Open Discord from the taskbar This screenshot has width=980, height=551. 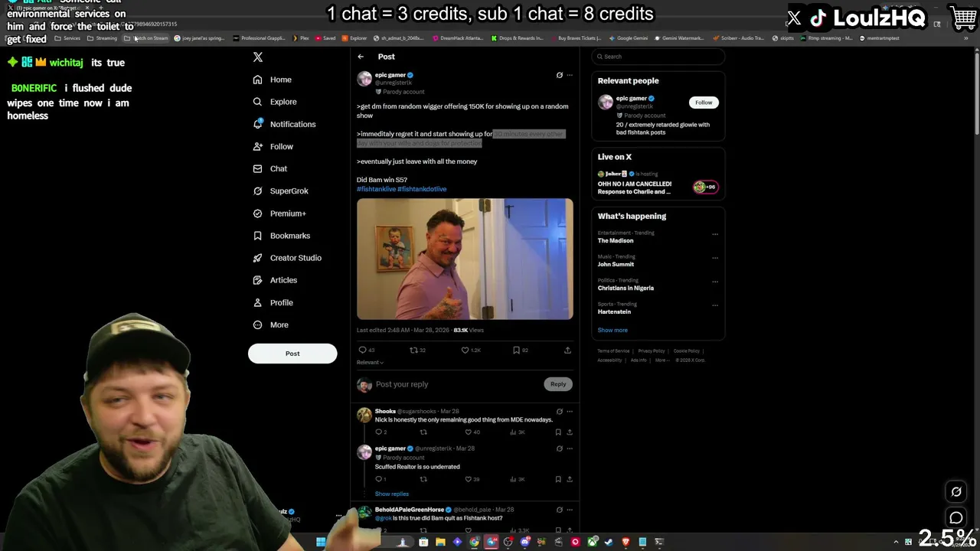pyautogui.click(x=525, y=542)
